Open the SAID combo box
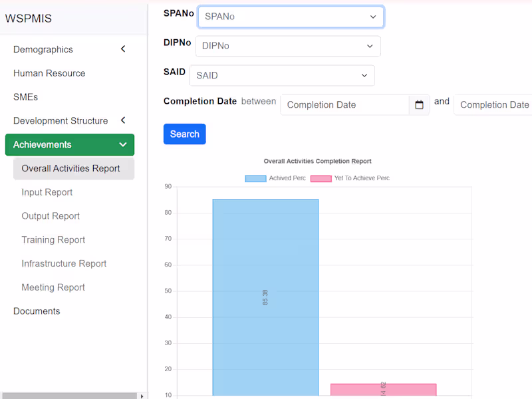The image size is (532, 399). [282, 75]
